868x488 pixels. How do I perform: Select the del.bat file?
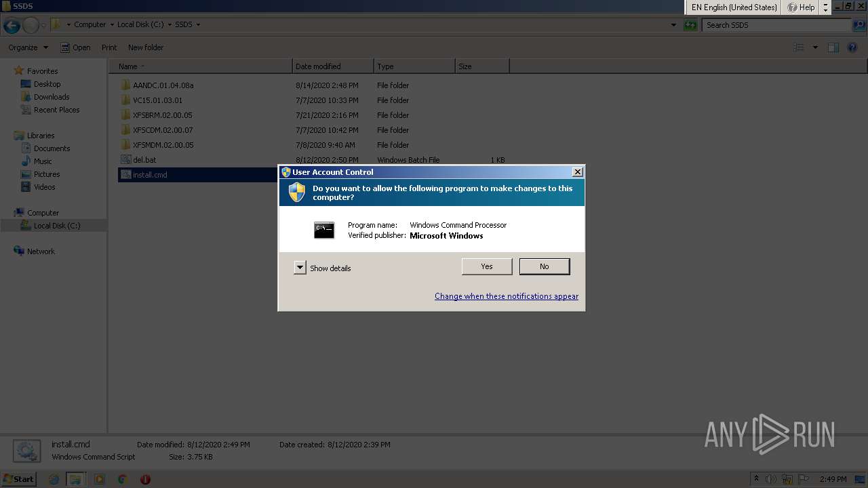pyautogui.click(x=144, y=160)
